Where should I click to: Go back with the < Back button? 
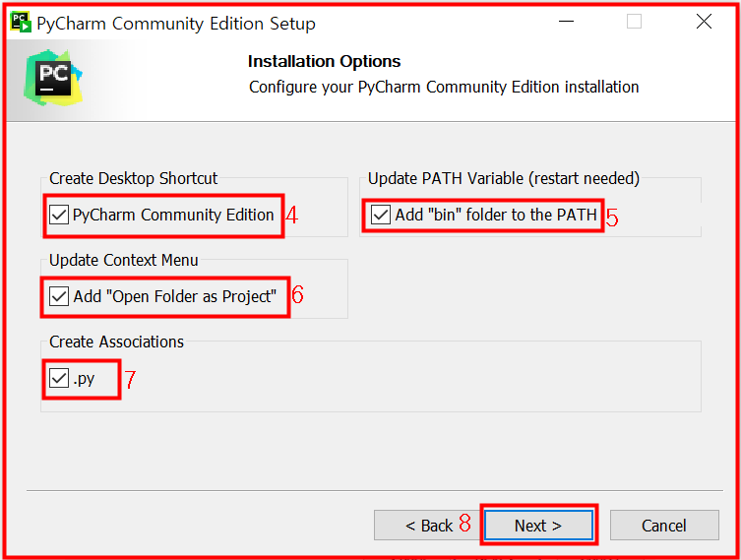(429, 525)
